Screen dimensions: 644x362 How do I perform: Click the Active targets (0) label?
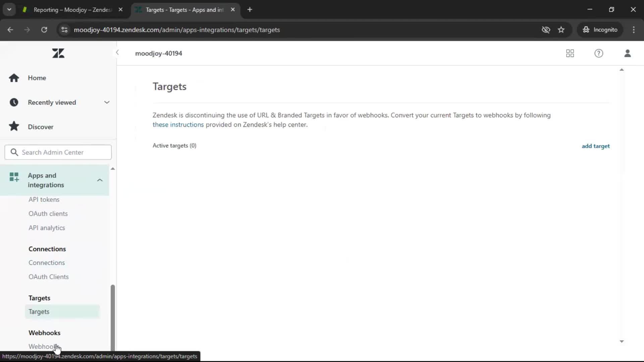tap(174, 145)
